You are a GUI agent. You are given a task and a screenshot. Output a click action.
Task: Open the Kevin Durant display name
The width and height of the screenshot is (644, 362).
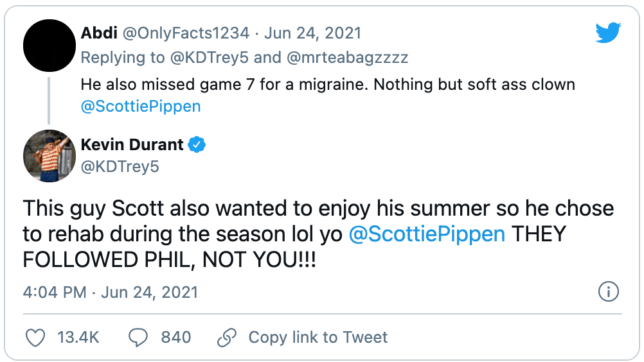132,145
